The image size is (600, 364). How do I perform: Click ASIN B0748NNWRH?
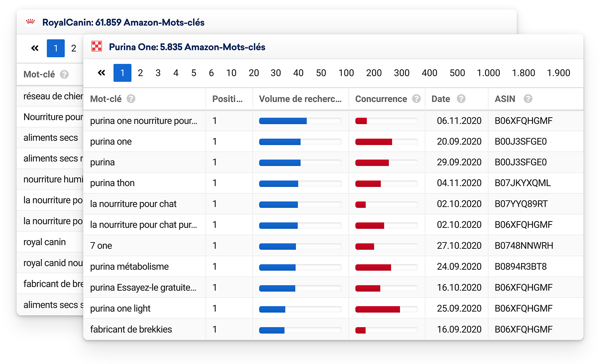[524, 245]
